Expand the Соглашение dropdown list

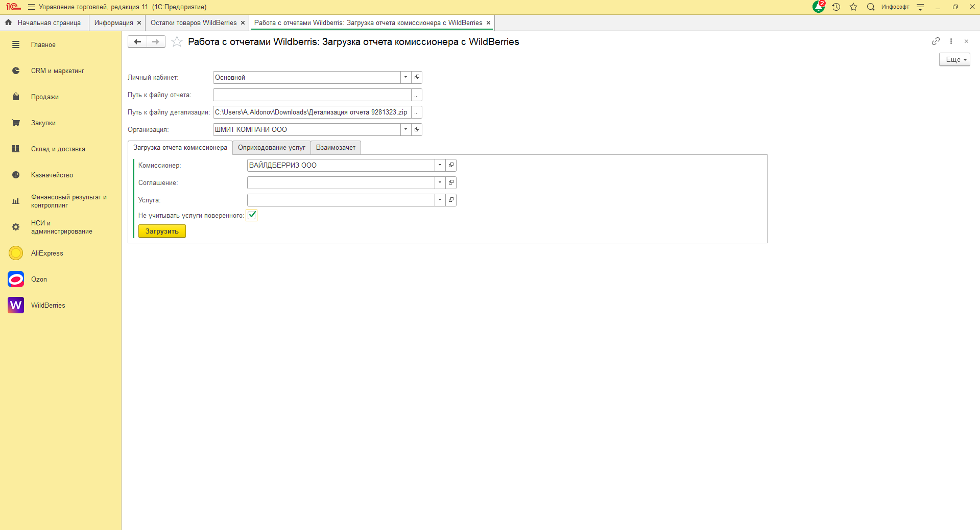click(x=440, y=183)
